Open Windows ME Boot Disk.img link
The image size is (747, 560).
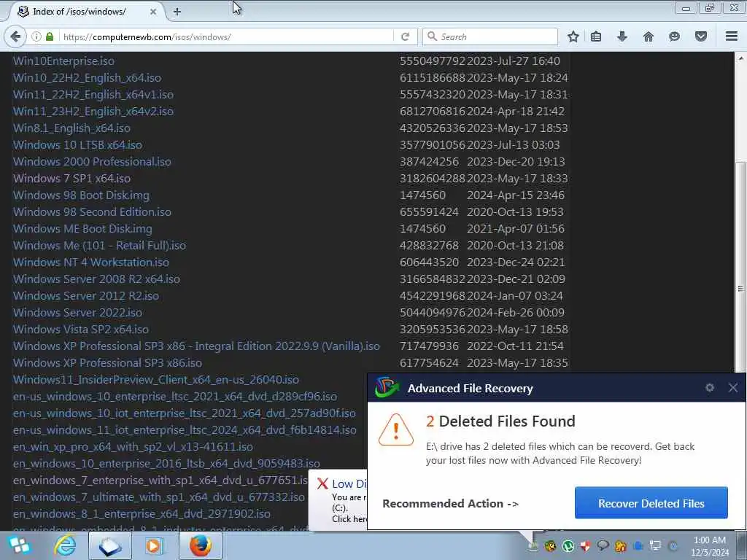82,228
